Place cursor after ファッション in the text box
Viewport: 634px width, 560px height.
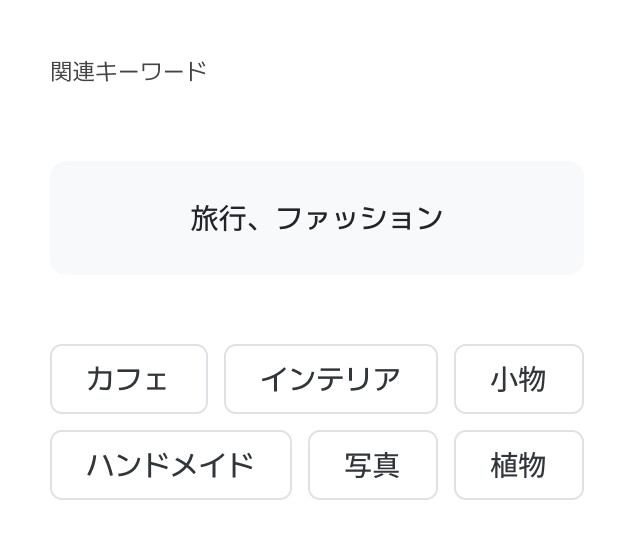pyautogui.click(x=446, y=218)
